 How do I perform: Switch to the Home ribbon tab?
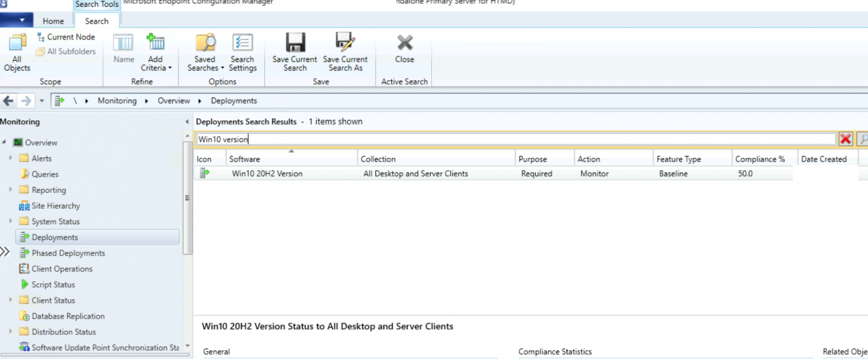point(53,21)
